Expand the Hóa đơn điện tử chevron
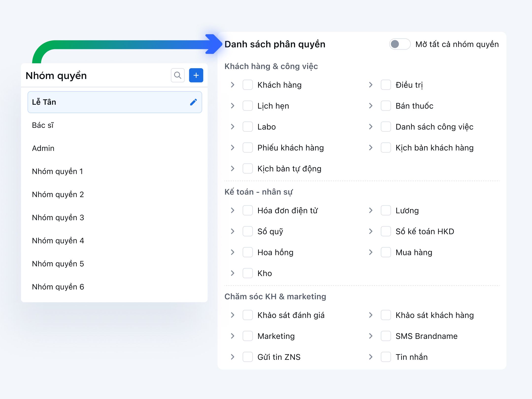The height and width of the screenshot is (399, 532). click(x=233, y=211)
